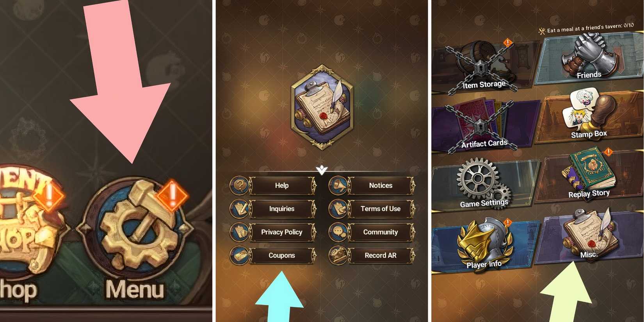Open the Replay Story book tile

(589, 176)
